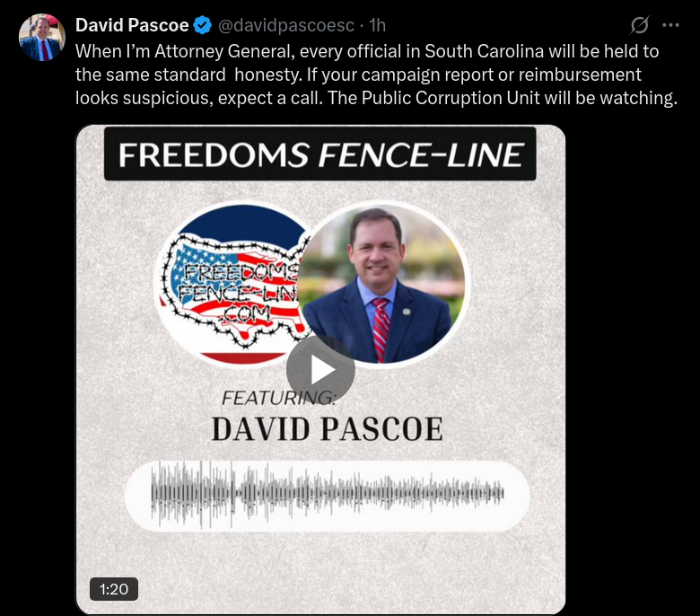This screenshot has height=616, width=700.
Task: Click the David Pascoe display name
Action: (x=132, y=25)
